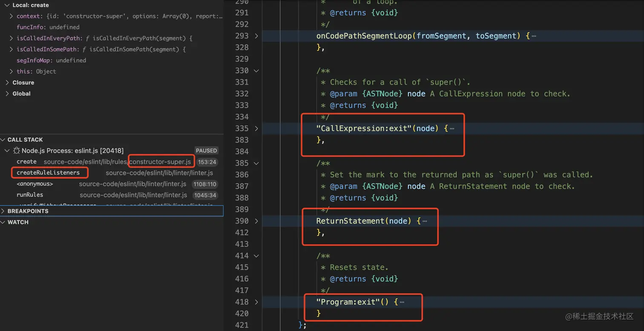Unfold Program:exit at line 418
Image resolution: width=644 pixels, height=331 pixels.
tap(256, 302)
